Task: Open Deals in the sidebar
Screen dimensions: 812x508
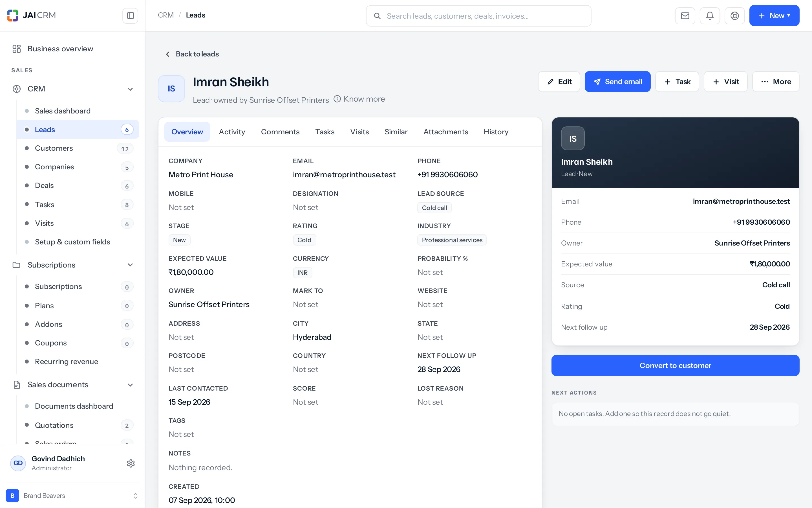Action: (x=78, y=185)
